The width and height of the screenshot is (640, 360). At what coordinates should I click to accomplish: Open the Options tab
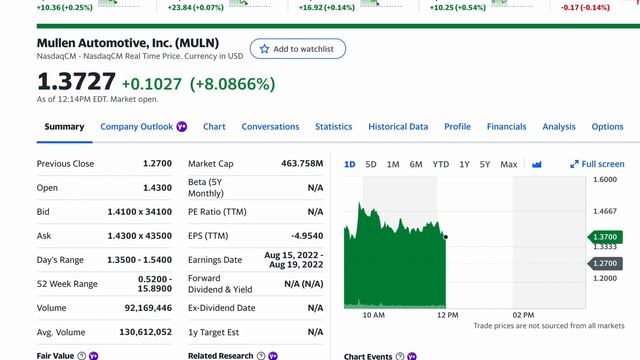[607, 127]
